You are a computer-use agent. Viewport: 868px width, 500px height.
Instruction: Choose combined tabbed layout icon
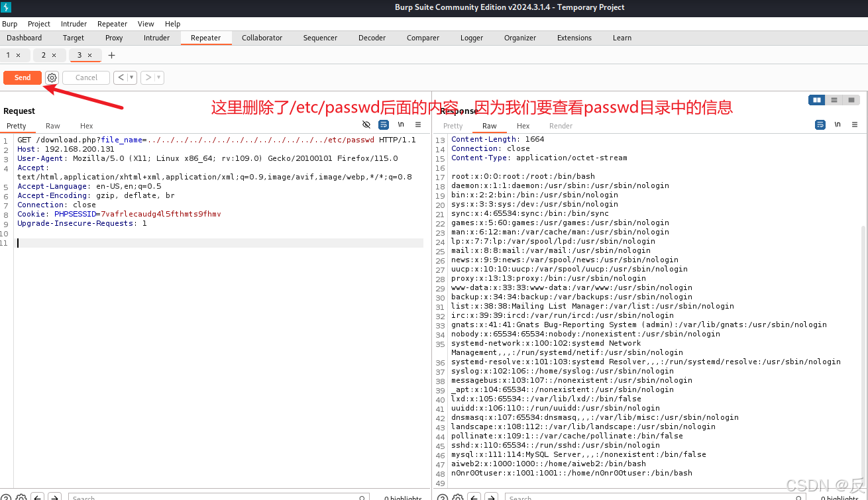click(852, 100)
